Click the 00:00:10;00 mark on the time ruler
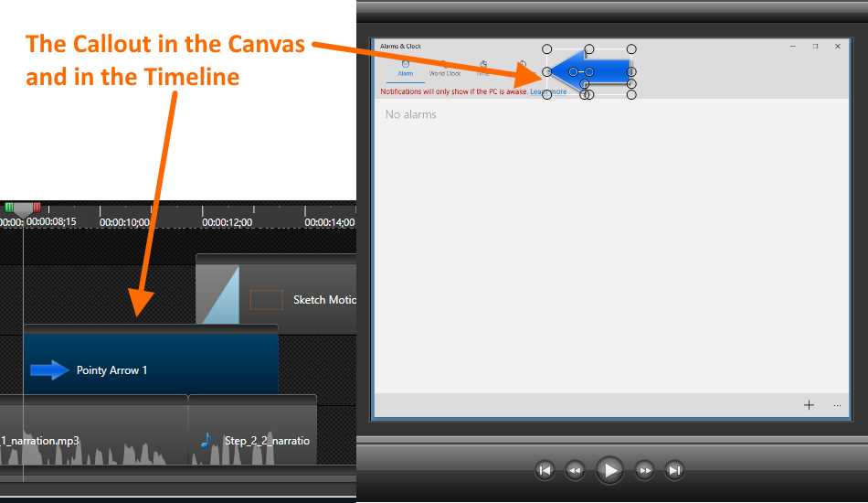Image resolution: width=868 pixels, height=503 pixels. pos(124,222)
